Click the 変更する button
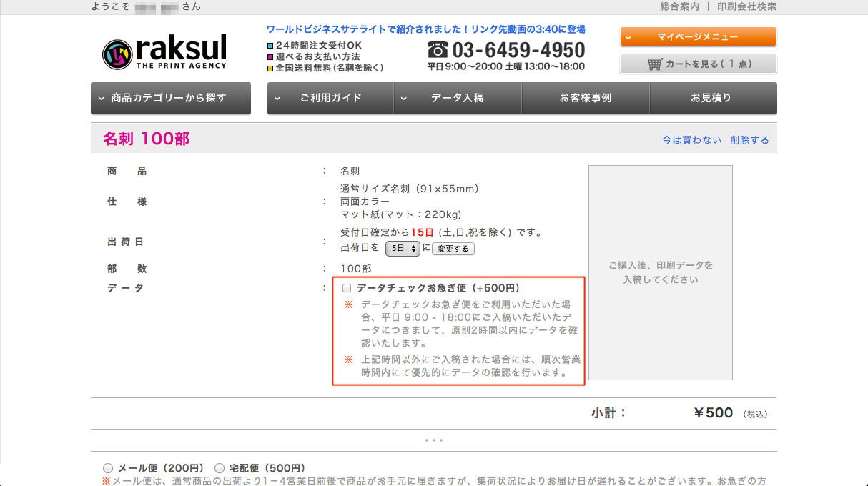 [454, 249]
